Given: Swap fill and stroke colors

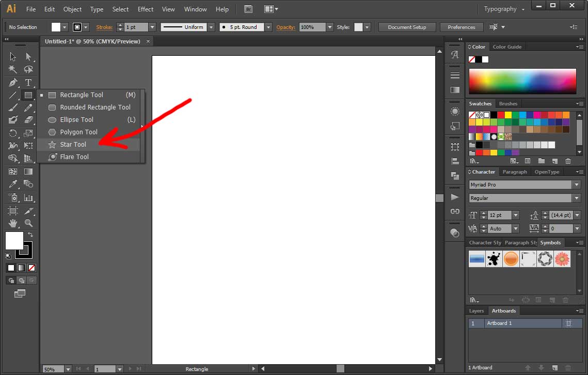Looking at the screenshot, I should (30, 234).
